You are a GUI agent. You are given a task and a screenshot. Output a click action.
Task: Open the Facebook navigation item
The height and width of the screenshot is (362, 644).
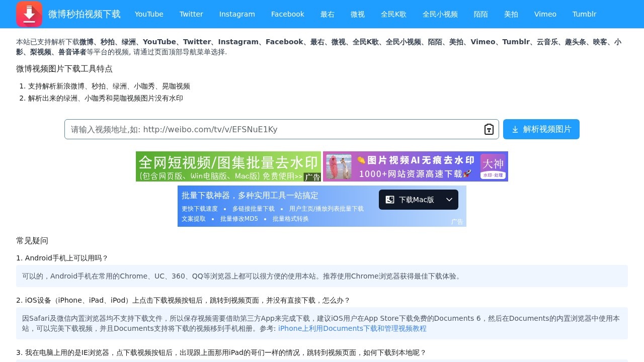(287, 14)
